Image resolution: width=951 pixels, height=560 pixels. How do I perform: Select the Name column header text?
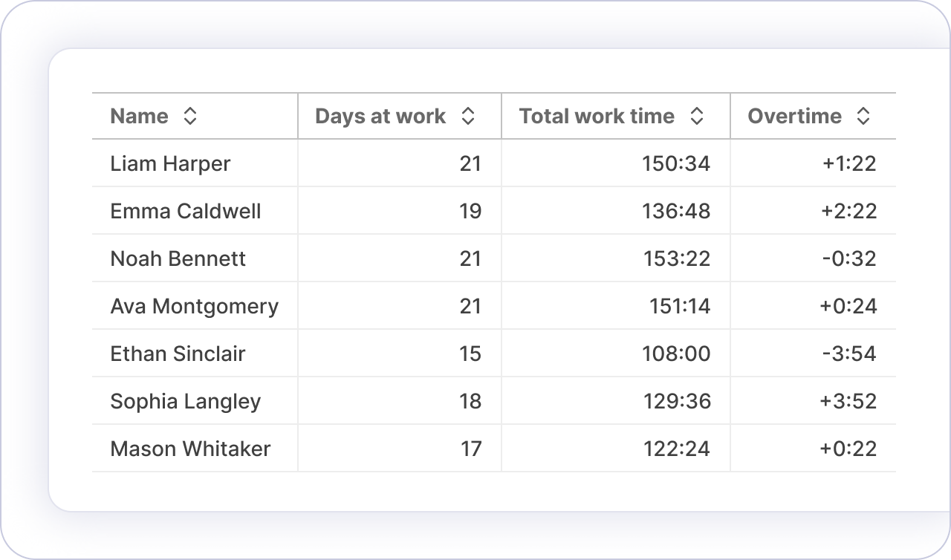(x=139, y=116)
